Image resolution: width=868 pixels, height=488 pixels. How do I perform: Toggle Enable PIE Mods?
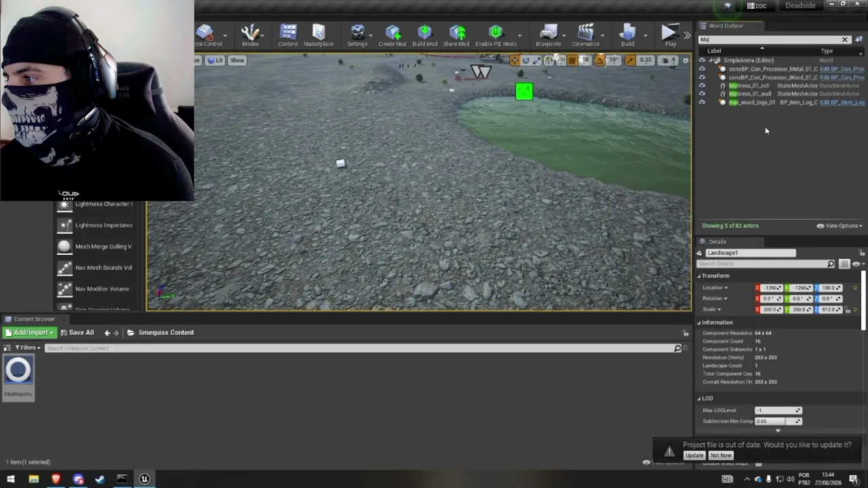[x=496, y=35]
